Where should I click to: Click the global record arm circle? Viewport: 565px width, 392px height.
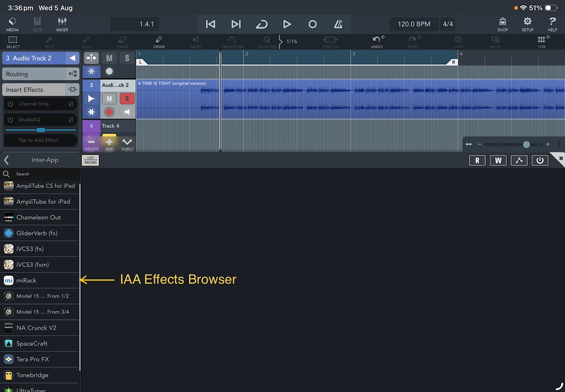click(x=109, y=71)
